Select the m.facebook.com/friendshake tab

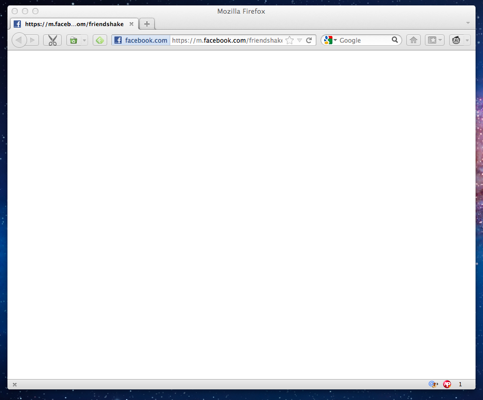click(74, 24)
